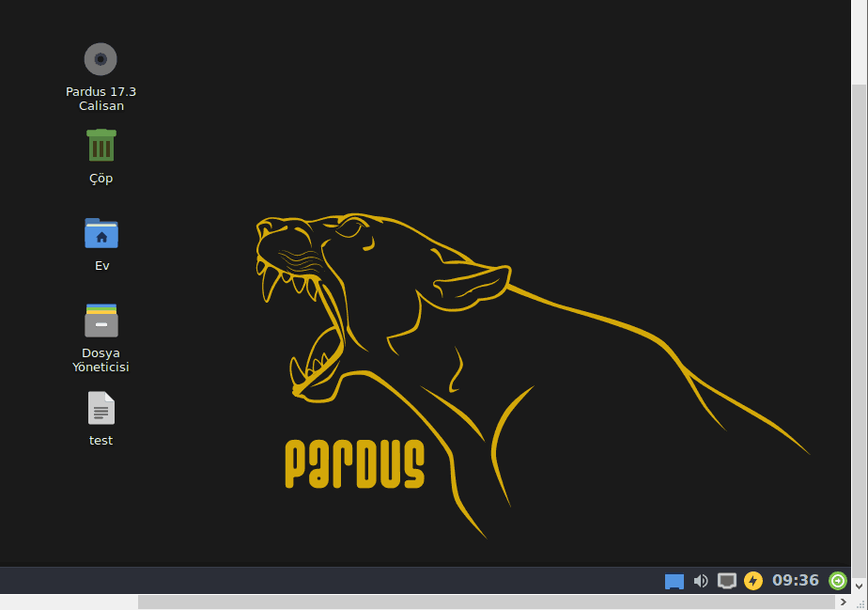Click the 09:36 panel clock
The image size is (868, 610).
[x=795, y=581]
